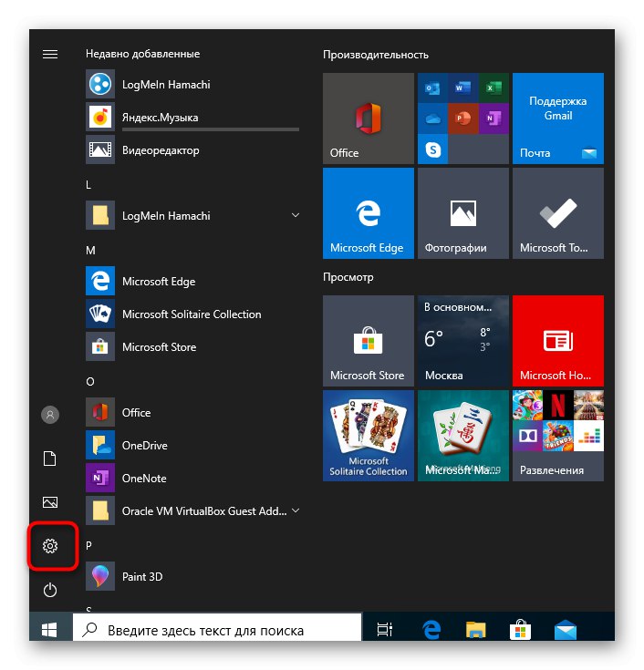Click the user account icon in sidebar
The height and width of the screenshot is (670, 644).
coord(50,415)
